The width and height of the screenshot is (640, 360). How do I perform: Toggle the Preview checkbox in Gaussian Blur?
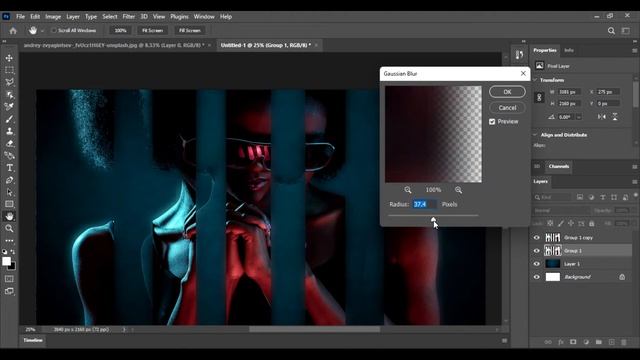[492, 122]
